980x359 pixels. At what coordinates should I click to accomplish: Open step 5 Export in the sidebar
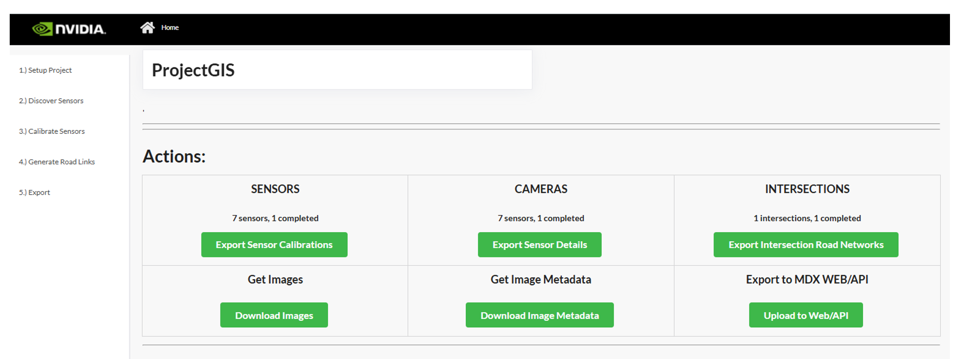click(x=34, y=192)
